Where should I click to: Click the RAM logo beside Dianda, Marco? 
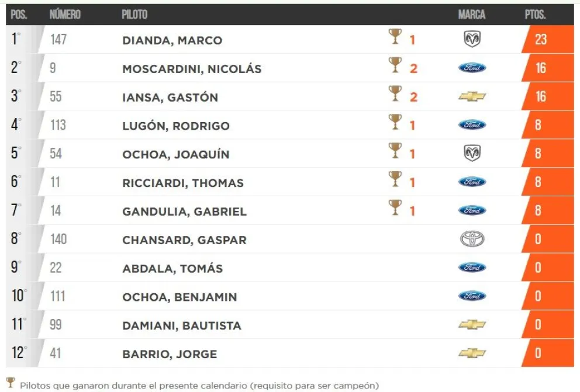(472, 39)
